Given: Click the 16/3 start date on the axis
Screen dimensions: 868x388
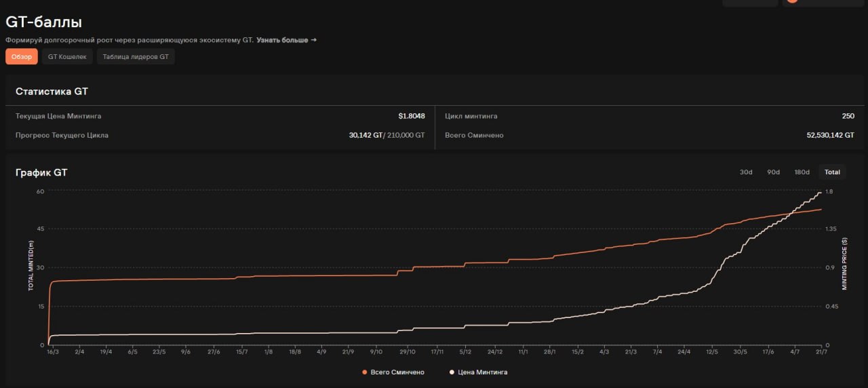Looking at the screenshot, I should [52, 352].
